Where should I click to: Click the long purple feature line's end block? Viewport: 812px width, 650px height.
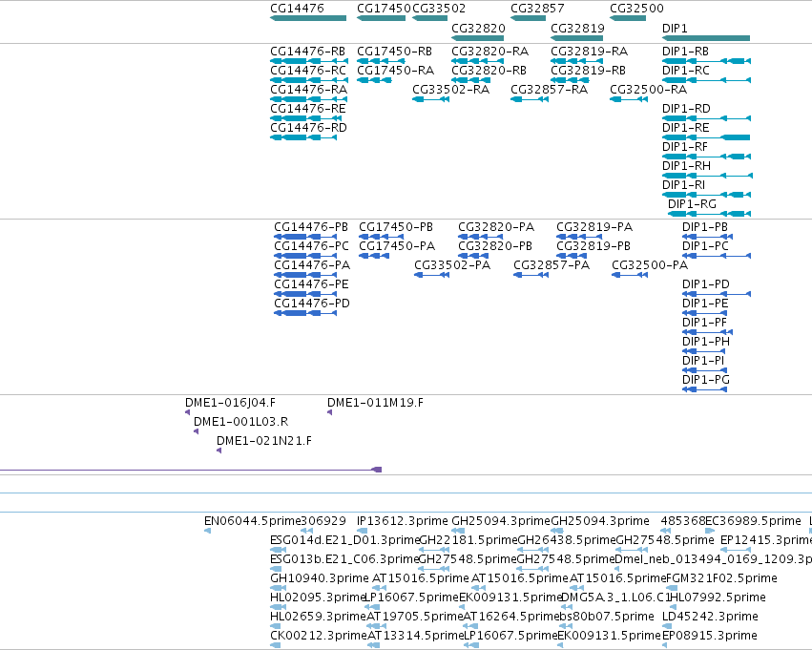(377, 470)
